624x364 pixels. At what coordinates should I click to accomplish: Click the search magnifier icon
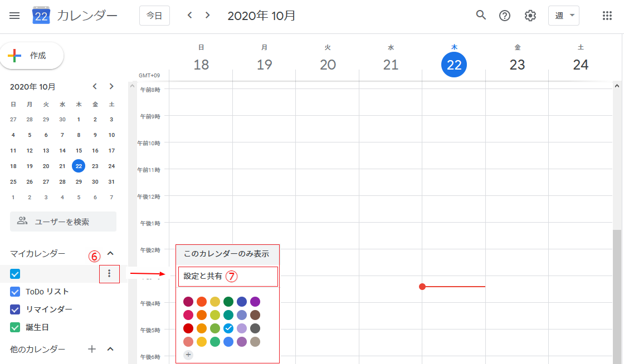click(x=481, y=16)
